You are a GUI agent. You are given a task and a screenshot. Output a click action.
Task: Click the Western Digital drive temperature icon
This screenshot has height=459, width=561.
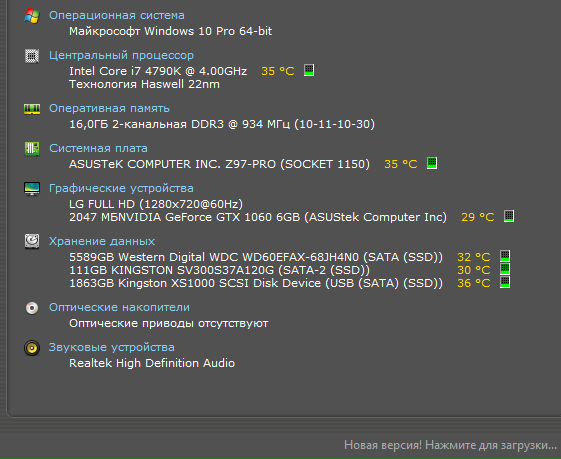pos(505,256)
